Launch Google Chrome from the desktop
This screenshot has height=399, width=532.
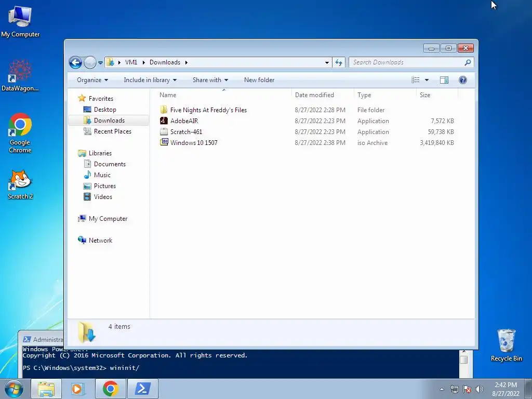[20, 132]
